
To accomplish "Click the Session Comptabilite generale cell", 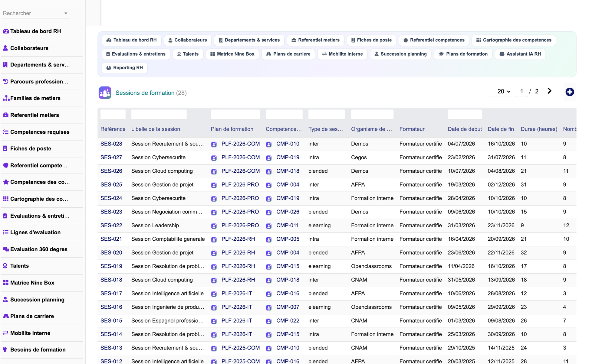I will (168, 239).
